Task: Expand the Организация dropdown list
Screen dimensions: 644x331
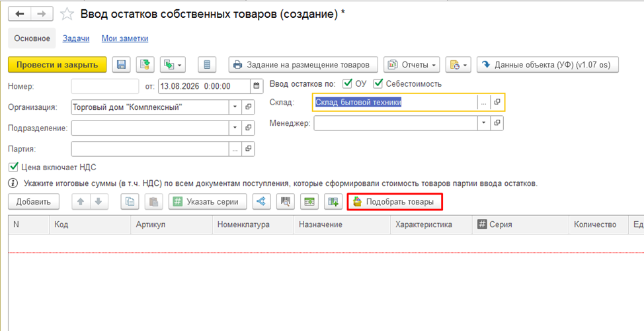Action: click(235, 107)
